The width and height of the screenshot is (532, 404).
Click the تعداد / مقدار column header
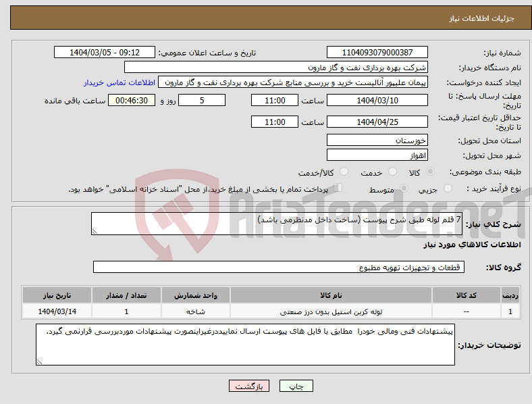coord(126,295)
